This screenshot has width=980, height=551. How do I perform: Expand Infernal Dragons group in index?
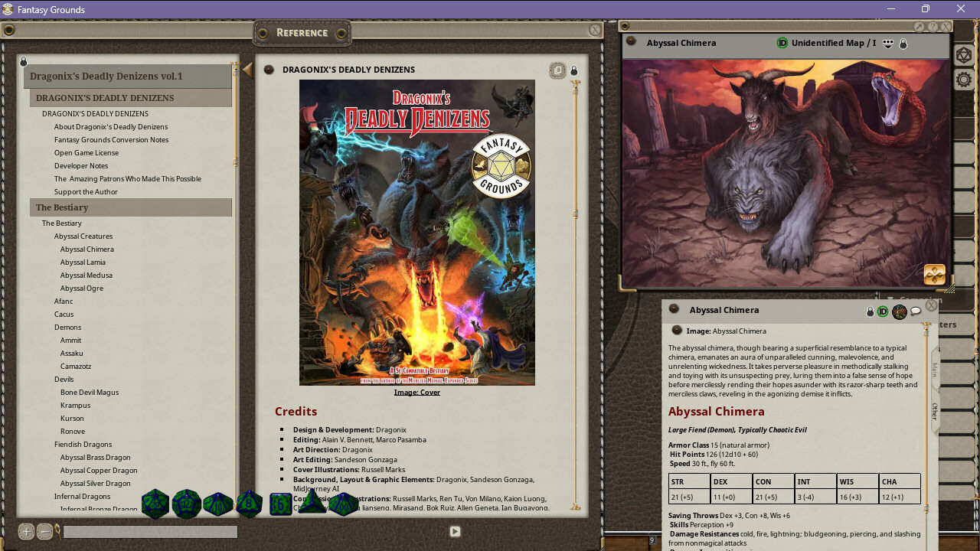(82, 497)
